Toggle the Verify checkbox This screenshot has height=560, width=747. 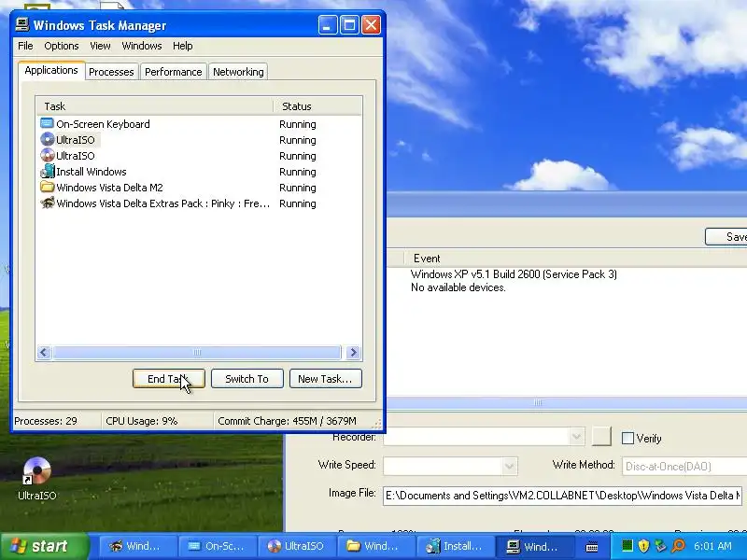[x=627, y=438]
